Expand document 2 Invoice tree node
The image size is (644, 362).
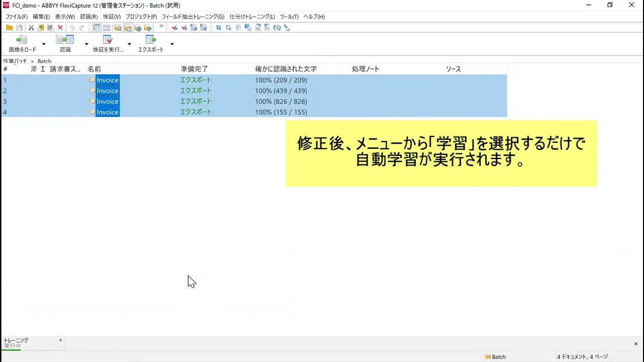[x=88, y=90]
